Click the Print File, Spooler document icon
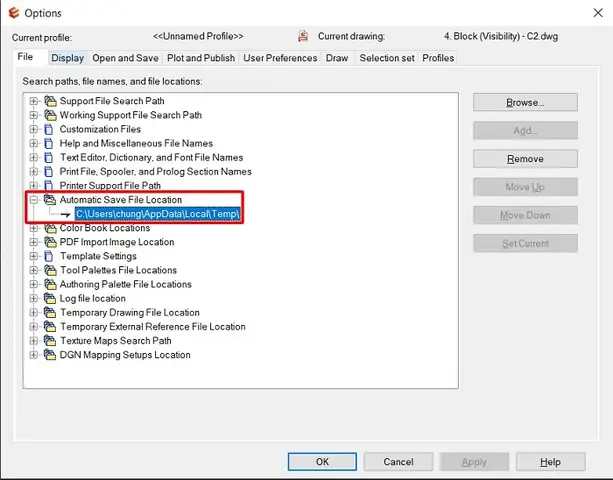613x480 pixels. click(x=49, y=171)
